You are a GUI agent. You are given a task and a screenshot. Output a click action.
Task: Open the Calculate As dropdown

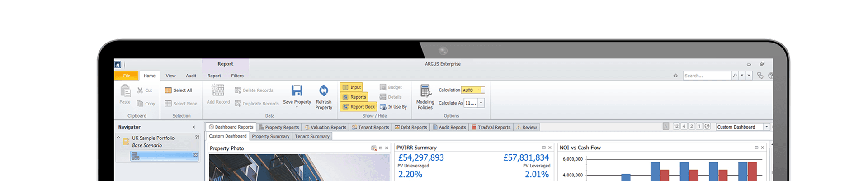pyautogui.click(x=481, y=103)
